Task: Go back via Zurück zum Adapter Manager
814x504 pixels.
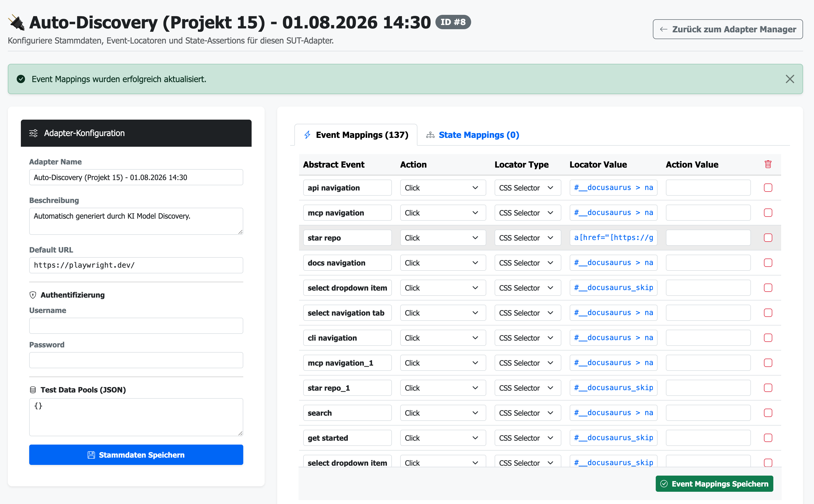Action: [x=728, y=29]
